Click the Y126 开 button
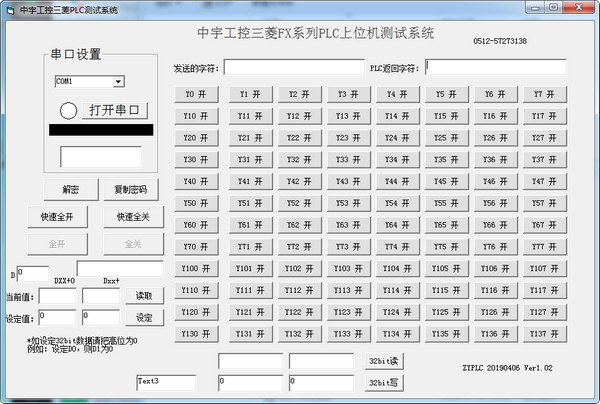Viewport: 600px width, 404px height. [496, 313]
